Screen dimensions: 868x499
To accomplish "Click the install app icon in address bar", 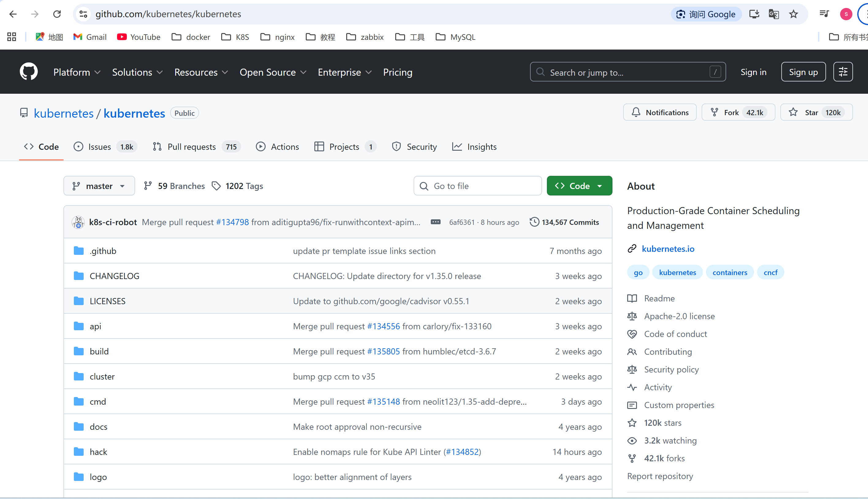I will [x=754, y=14].
